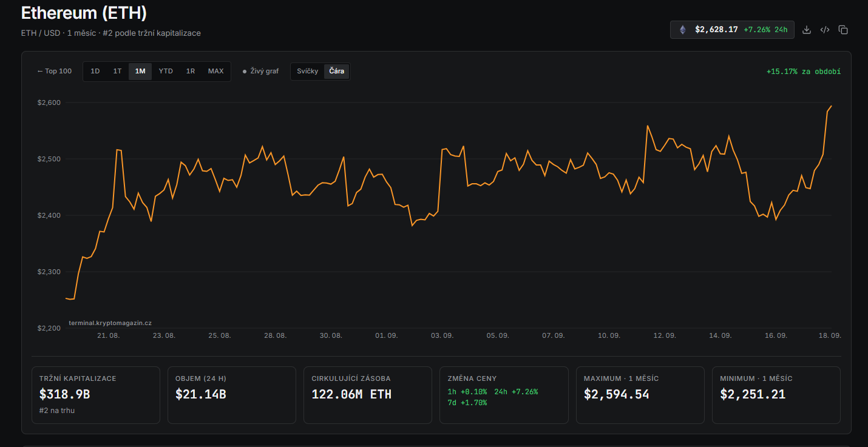Click the download chart icon
868x447 pixels.
click(x=807, y=30)
